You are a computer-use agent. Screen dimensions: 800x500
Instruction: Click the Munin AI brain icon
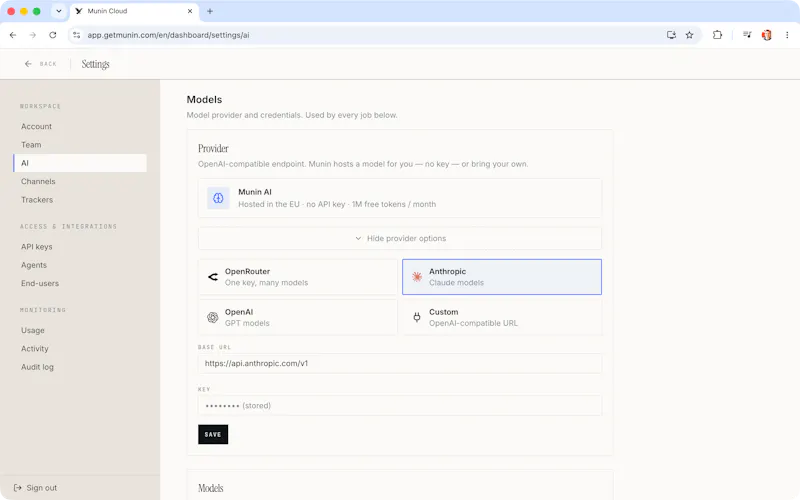pyautogui.click(x=218, y=198)
